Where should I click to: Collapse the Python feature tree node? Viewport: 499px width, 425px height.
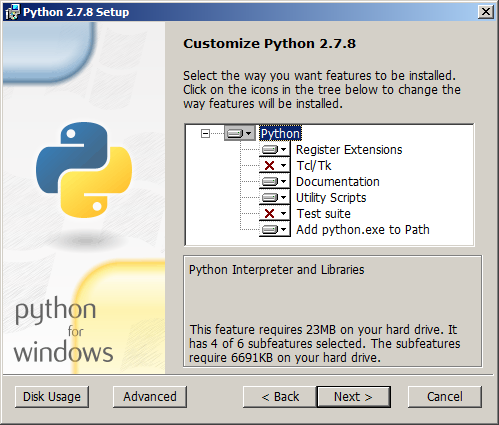point(205,134)
